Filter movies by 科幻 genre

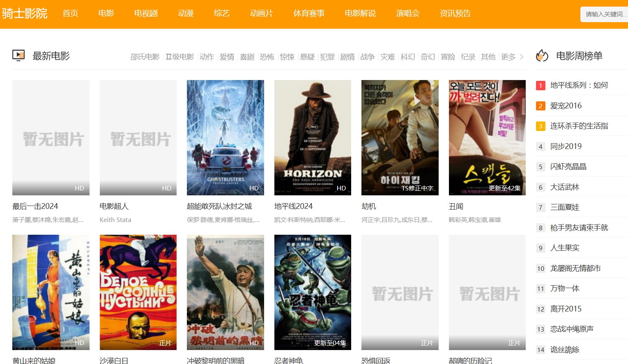coord(408,57)
